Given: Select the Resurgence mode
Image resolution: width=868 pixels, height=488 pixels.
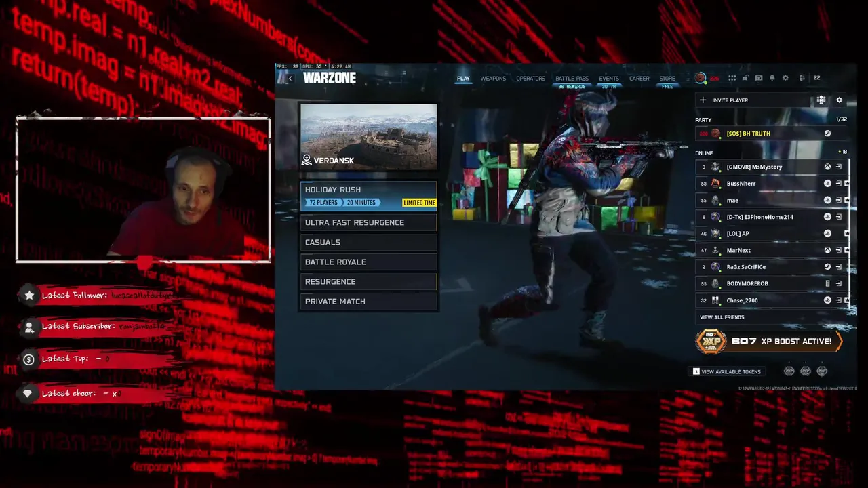Looking at the screenshot, I should (x=369, y=281).
